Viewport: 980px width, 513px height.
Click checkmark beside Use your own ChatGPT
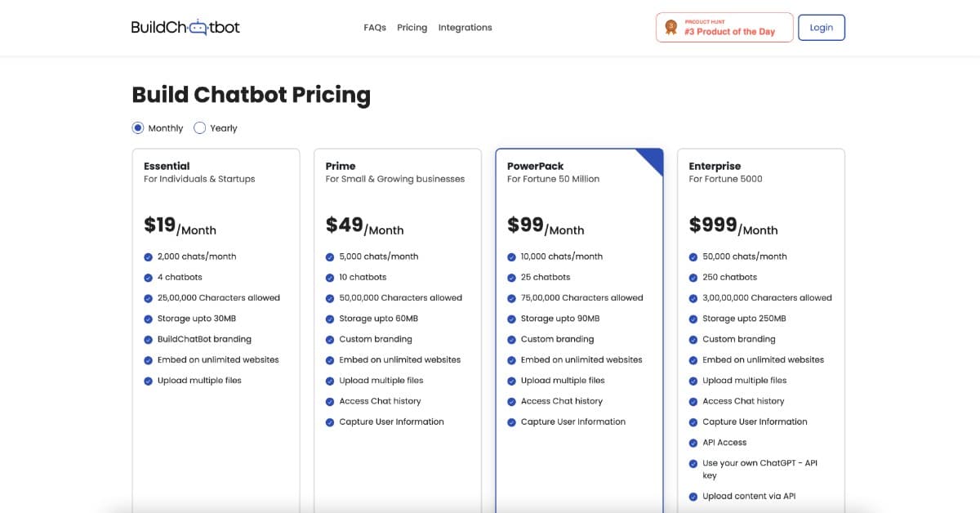pyautogui.click(x=693, y=464)
